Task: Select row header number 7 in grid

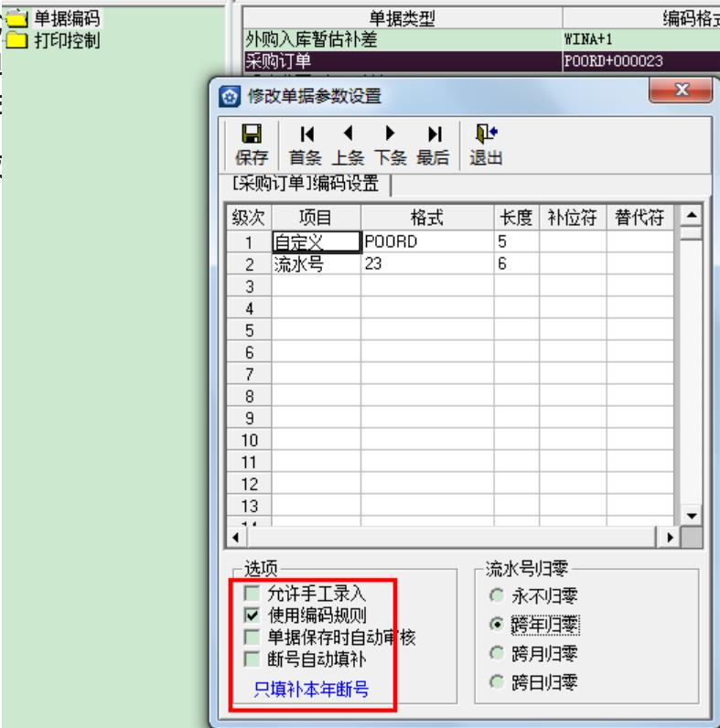Action: (249, 374)
